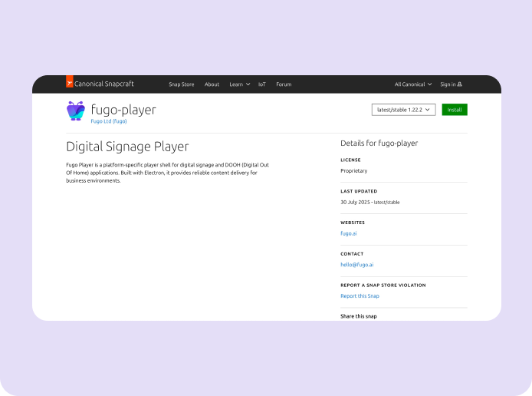Click the fugo-player title heading

[123, 110]
